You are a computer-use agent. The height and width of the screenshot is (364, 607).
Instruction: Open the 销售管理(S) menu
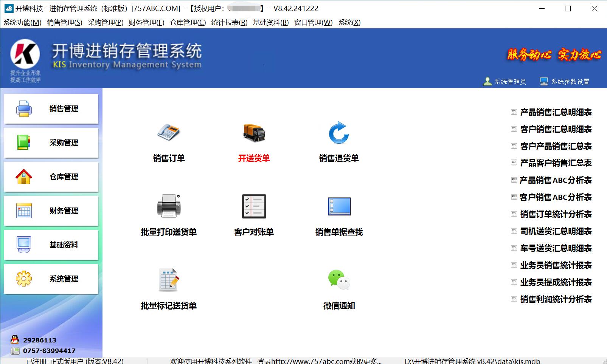pyautogui.click(x=65, y=23)
